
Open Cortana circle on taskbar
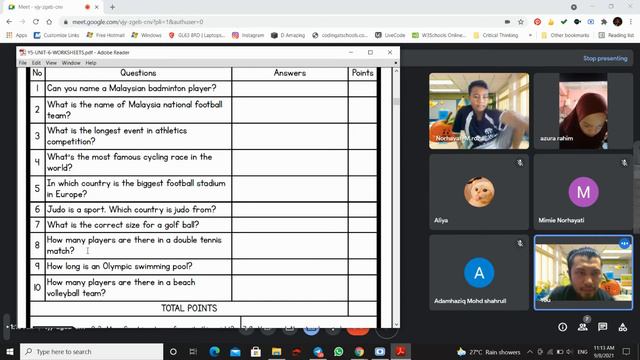tap(173, 351)
